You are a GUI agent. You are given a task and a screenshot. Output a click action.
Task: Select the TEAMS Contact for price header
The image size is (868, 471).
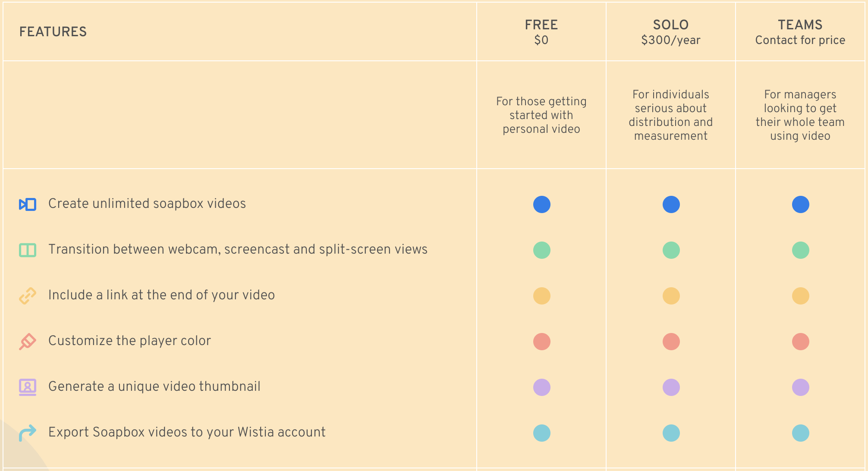coord(800,32)
